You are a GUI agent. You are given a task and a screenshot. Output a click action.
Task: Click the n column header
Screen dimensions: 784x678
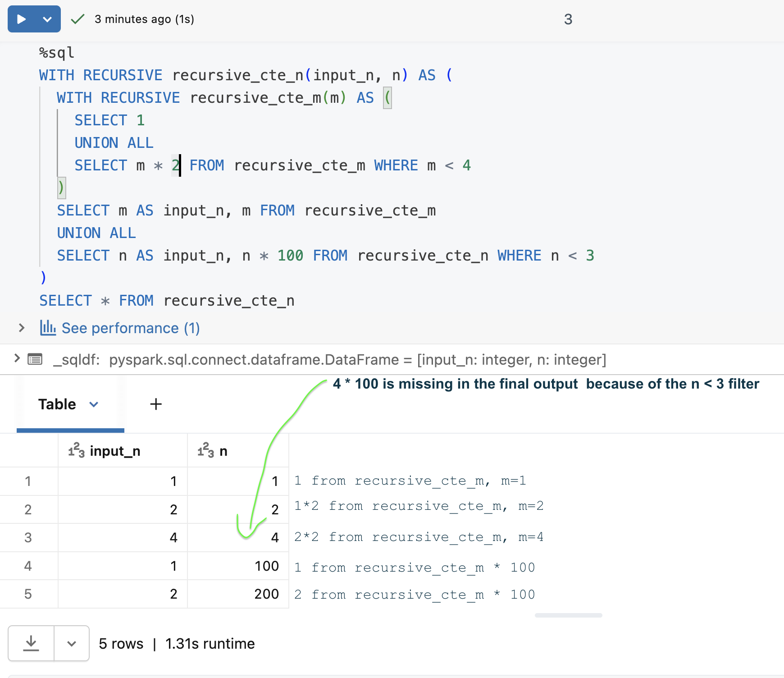pyautogui.click(x=223, y=451)
